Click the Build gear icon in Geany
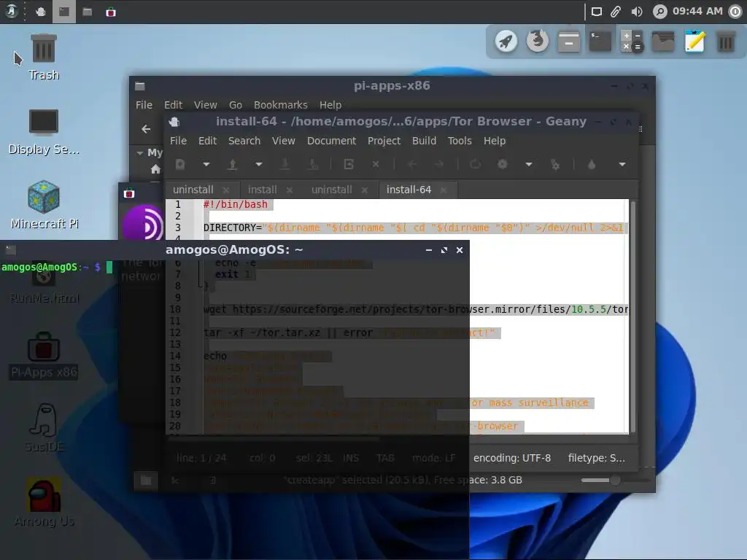The height and width of the screenshot is (560, 747). [x=502, y=164]
